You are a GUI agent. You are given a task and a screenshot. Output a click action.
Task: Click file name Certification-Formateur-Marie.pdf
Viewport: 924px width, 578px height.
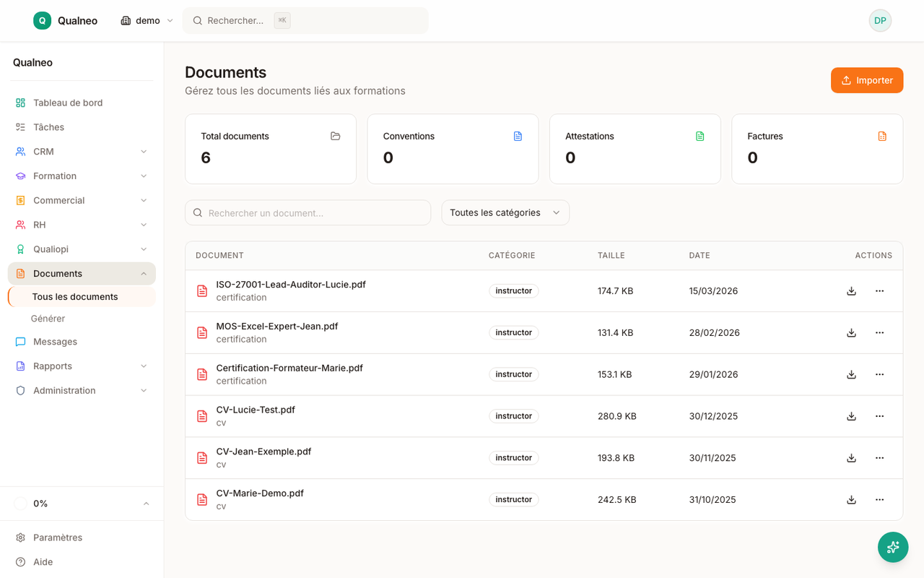click(x=289, y=368)
